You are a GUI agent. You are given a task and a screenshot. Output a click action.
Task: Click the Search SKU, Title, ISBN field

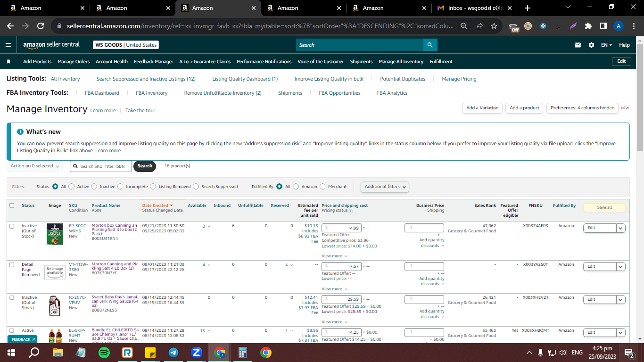pos(101,166)
